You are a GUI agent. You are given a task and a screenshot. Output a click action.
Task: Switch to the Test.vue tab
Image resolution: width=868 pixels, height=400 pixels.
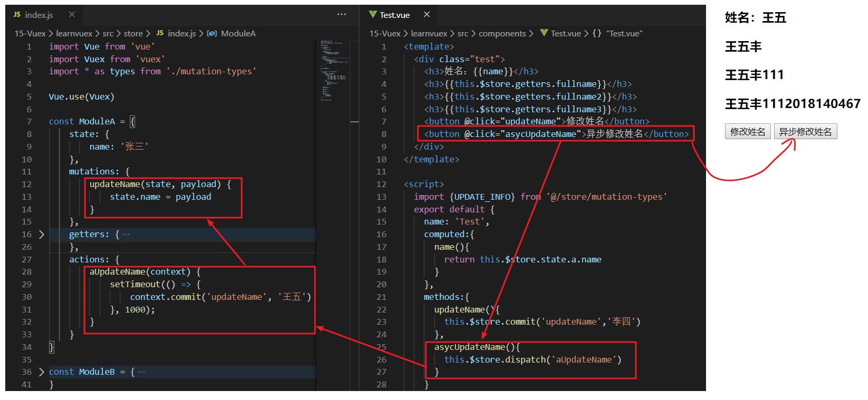click(394, 15)
